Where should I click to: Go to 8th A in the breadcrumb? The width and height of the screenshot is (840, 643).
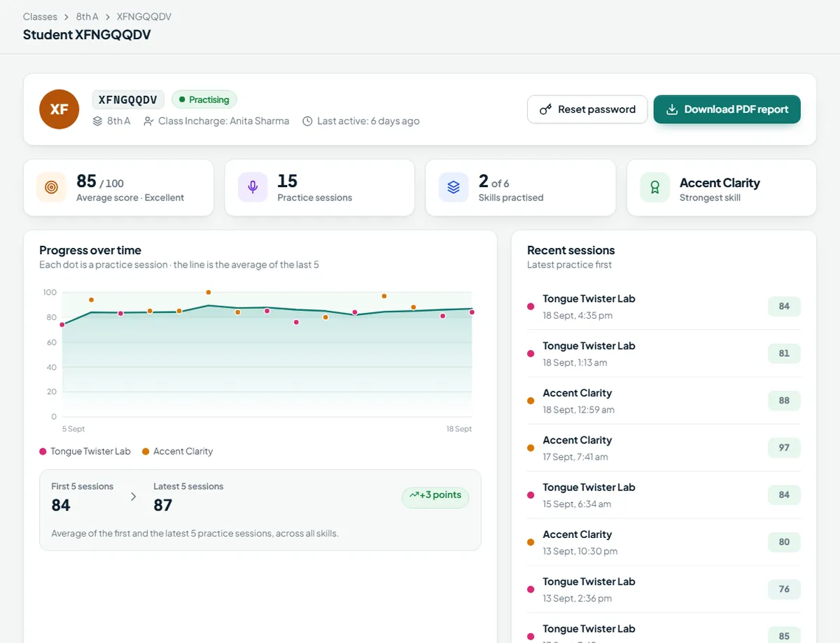tap(87, 16)
